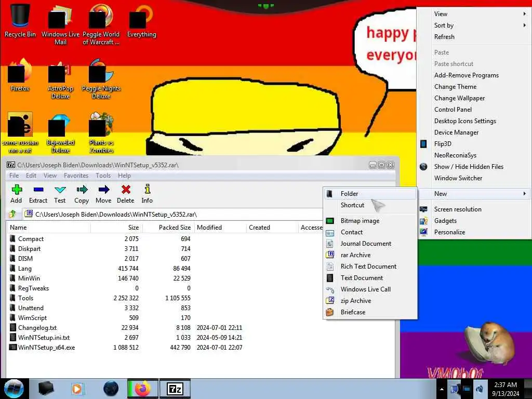Select Change Wallpaper menu entry
Image resolution: width=532 pixels, height=399 pixels.
pyautogui.click(x=474, y=98)
